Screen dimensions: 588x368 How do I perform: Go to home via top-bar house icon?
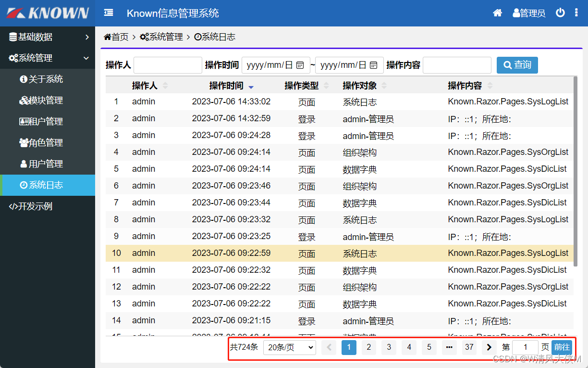pyautogui.click(x=498, y=13)
